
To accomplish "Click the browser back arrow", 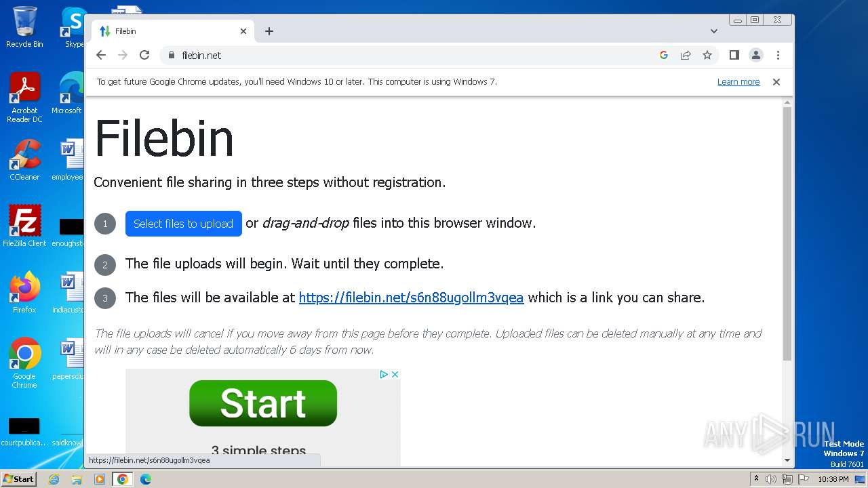I will tap(101, 56).
